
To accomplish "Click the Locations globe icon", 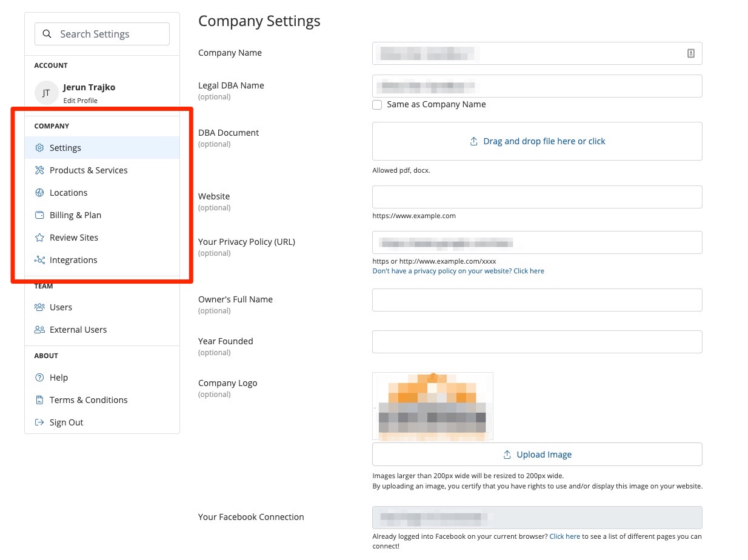I will [x=39, y=193].
